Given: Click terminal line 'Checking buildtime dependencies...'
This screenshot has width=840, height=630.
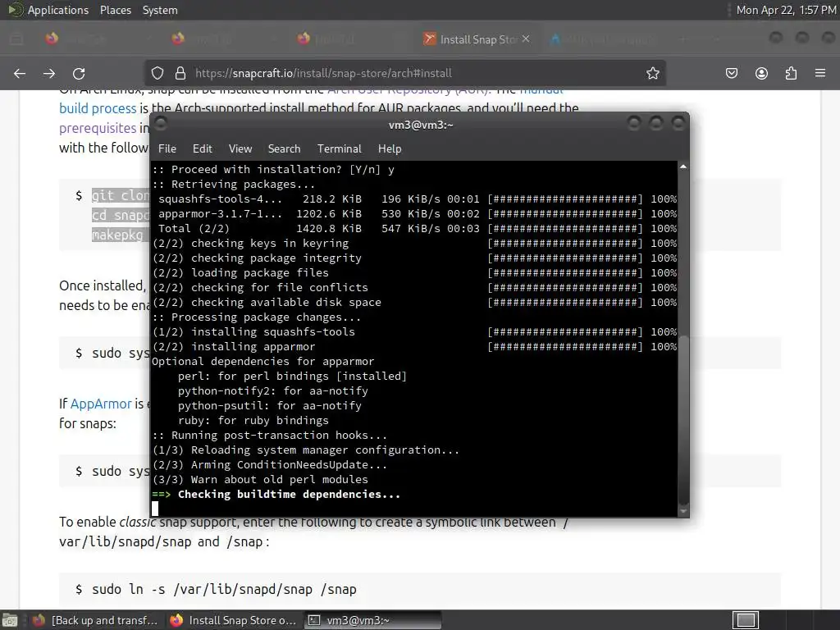Looking at the screenshot, I should pos(290,495).
